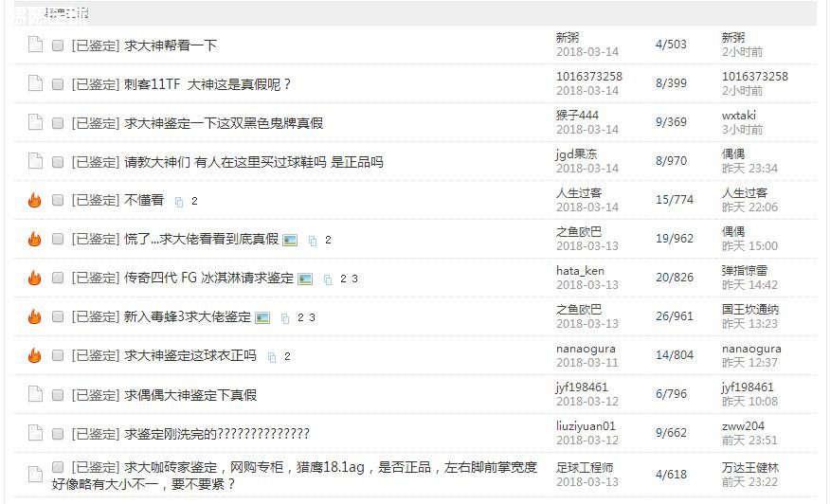Viewport: 830px width, 504px height.
Task: Tick the checkbox for 求鉴定刚洗完的 thread
Action: click(x=58, y=434)
